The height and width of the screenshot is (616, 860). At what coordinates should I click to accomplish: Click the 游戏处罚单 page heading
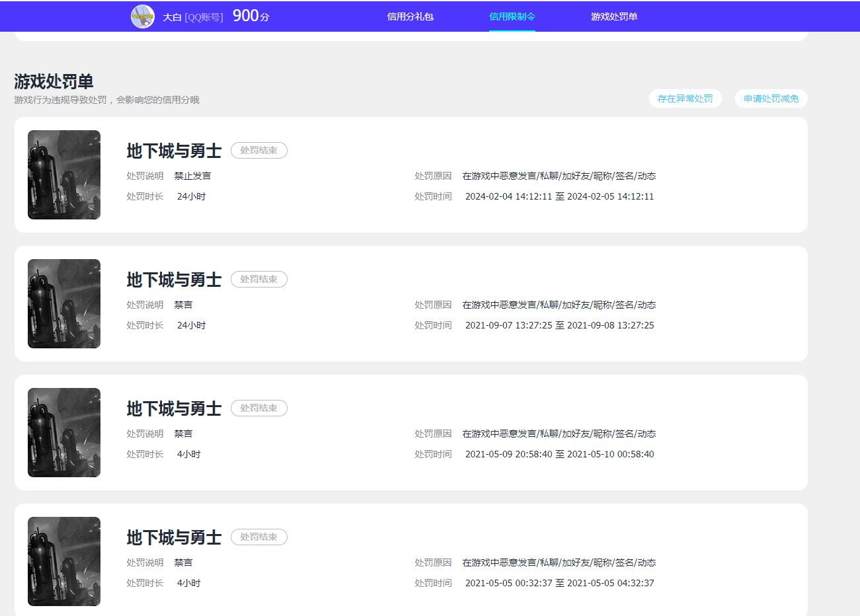(55, 82)
